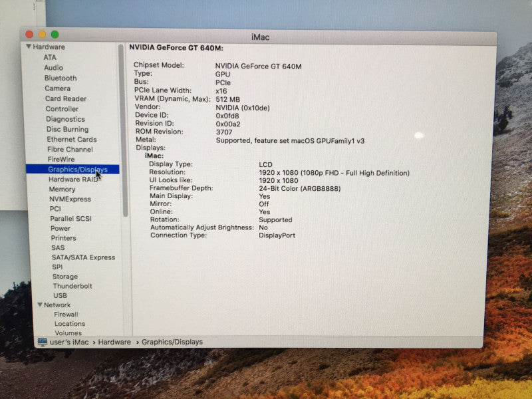Click Vendor value NVIDIA (0x10de)

tap(243, 108)
